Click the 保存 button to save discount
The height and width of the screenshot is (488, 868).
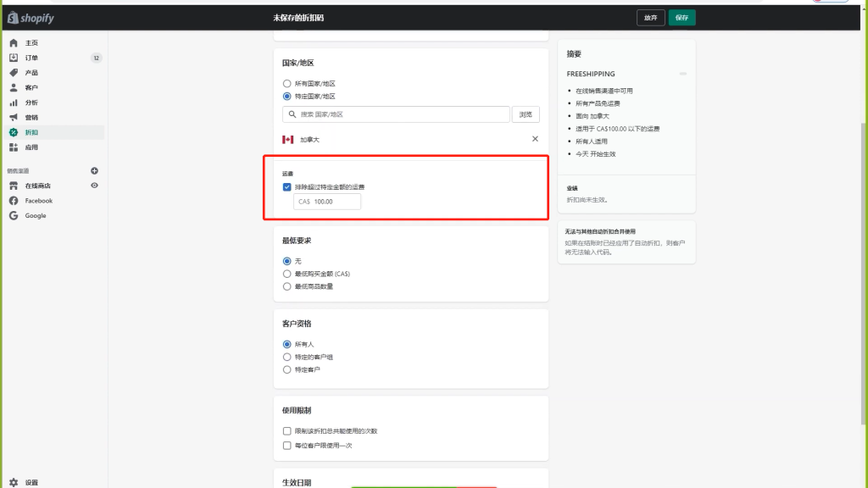tap(682, 17)
